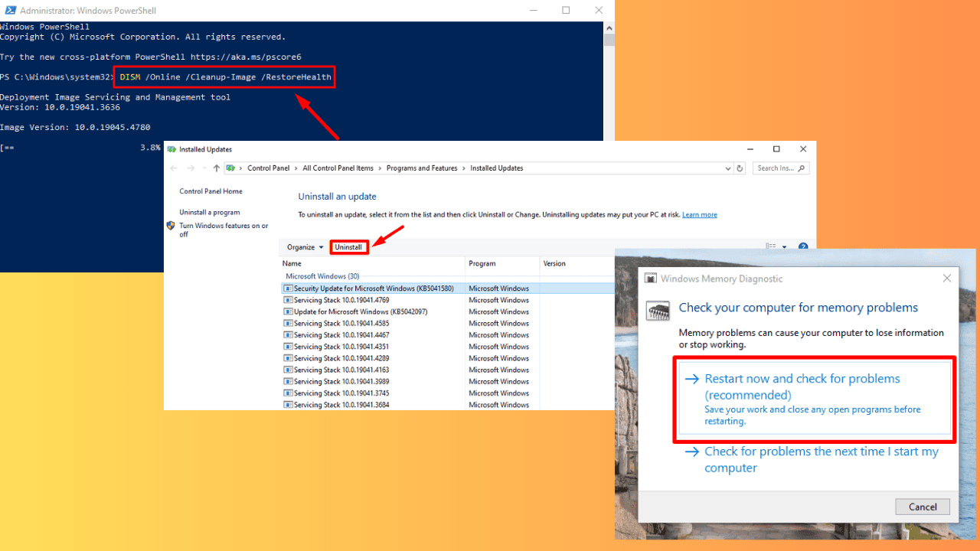
Task: Click the search magnifier in Installed Updates
Action: (x=801, y=168)
